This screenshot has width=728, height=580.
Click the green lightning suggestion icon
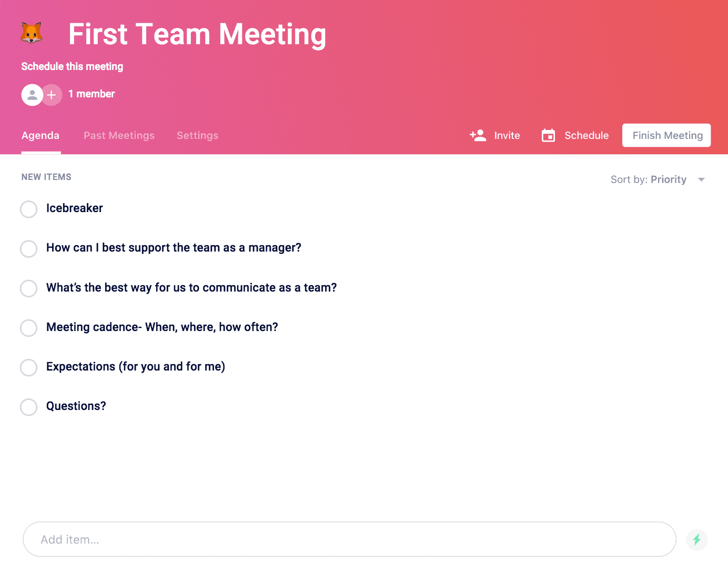(697, 539)
